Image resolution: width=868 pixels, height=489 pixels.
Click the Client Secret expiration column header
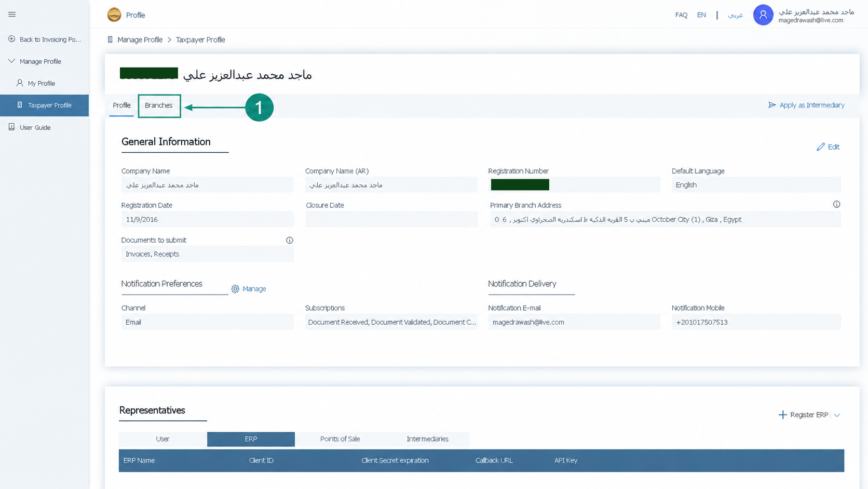pyautogui.click(x=395, y=460)
